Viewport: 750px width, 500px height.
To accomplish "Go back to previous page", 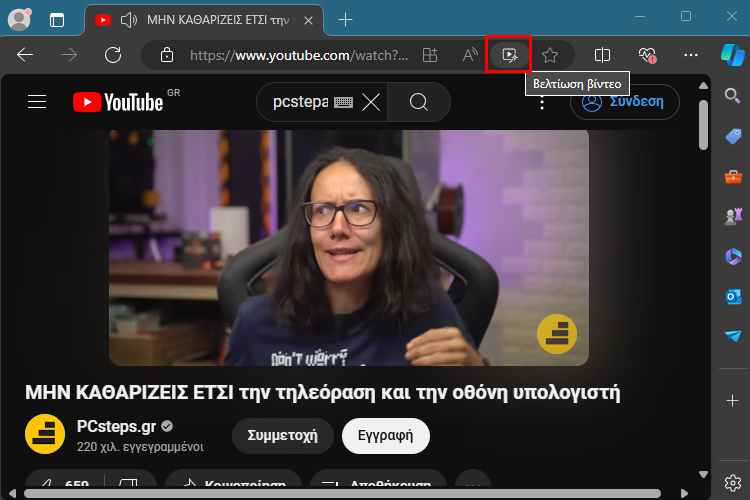I will (x=25, y=55).
